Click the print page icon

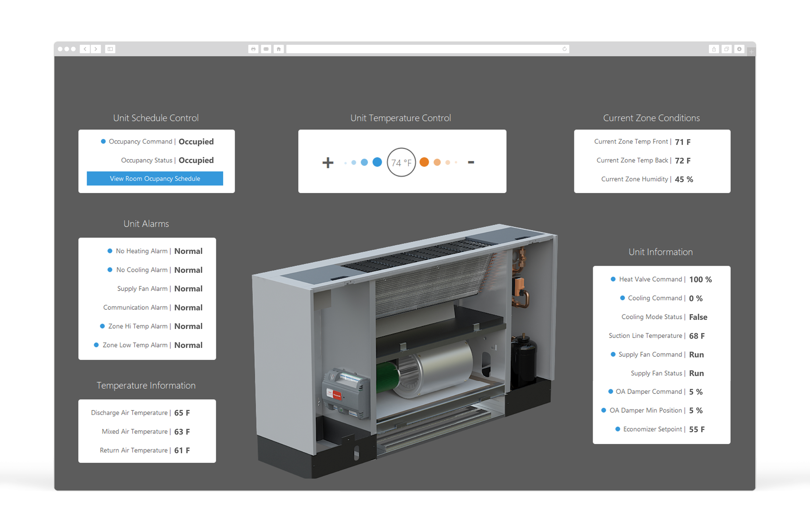253,49
